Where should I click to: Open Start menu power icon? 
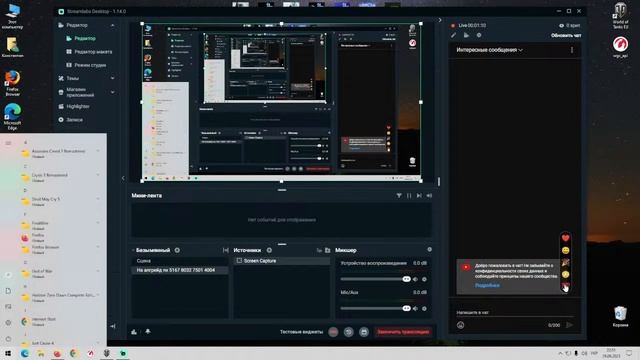pyautogui.click(x=8, y=339)
